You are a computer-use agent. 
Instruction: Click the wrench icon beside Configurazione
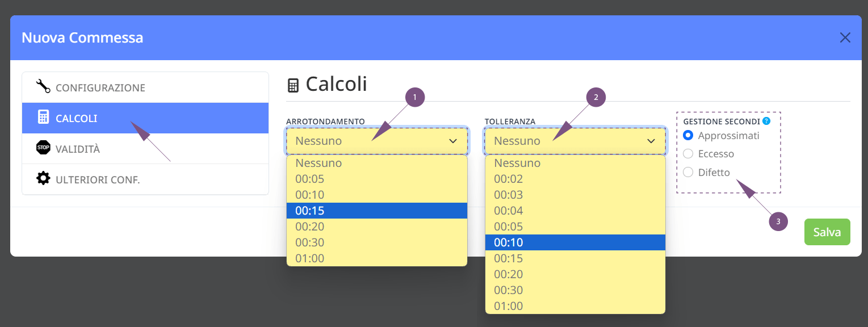pyautogui.click(x=43, y=86)
